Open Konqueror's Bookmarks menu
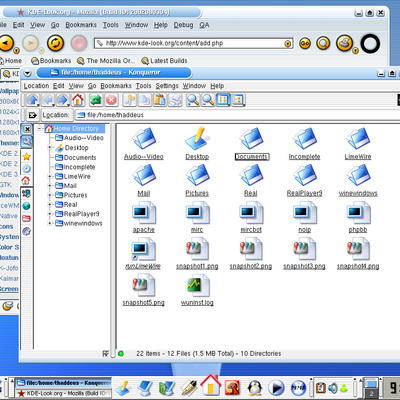The height and width of the screenshot is (400, 400). pyautogui.click(x=116, y=86)
